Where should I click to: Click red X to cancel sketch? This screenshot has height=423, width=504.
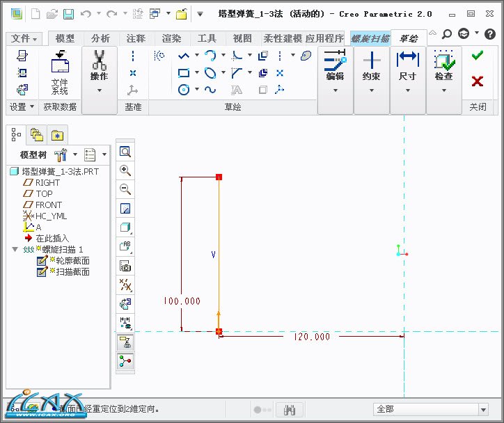[x=477, y=81]
